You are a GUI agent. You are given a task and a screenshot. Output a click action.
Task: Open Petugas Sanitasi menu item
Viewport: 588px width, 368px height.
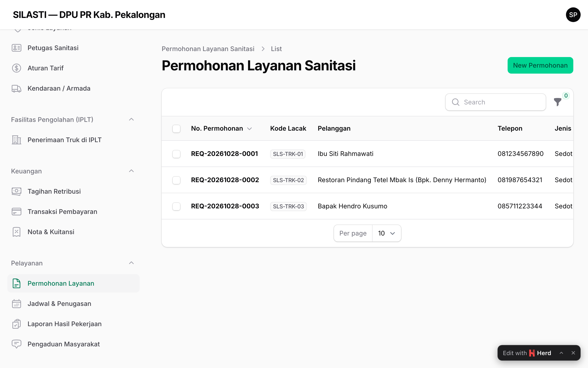[73, 48]
